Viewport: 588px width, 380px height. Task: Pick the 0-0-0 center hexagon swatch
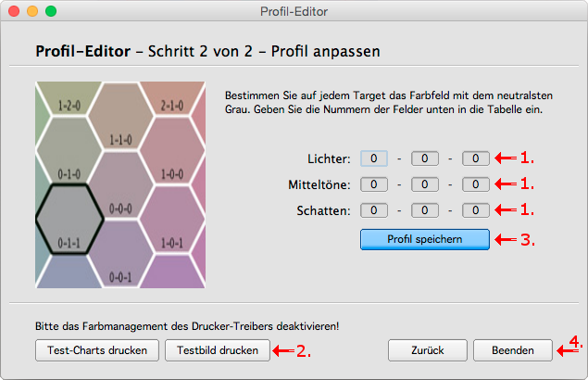[x=120, y=185]
